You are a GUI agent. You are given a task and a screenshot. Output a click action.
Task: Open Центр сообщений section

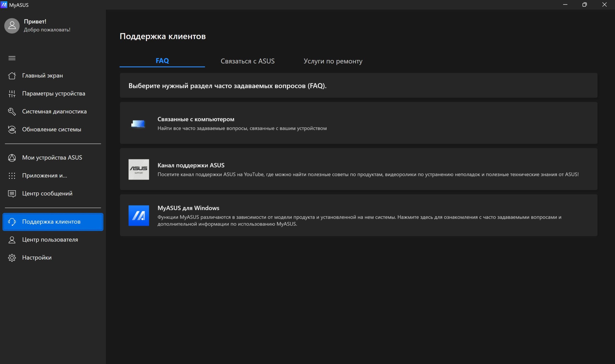[53, 193]
